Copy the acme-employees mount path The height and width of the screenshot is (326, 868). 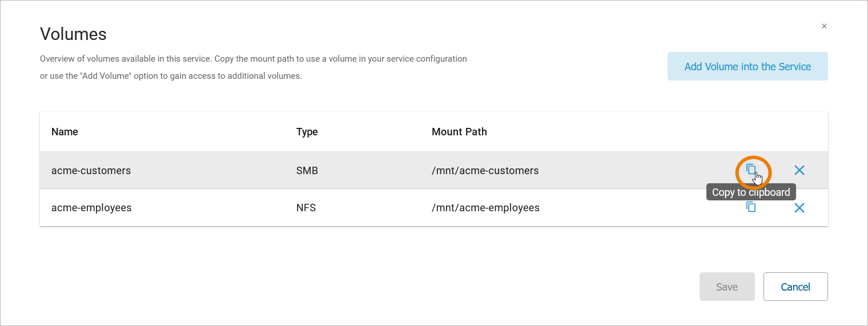tap(751, 207)
